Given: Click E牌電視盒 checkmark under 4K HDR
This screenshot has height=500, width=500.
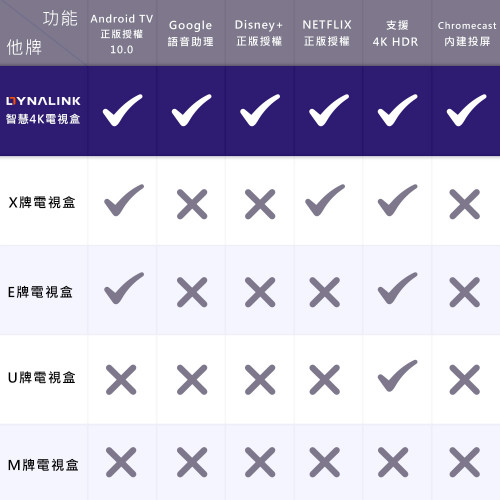Looking at the screenshot, I should (x=397, y=288).
